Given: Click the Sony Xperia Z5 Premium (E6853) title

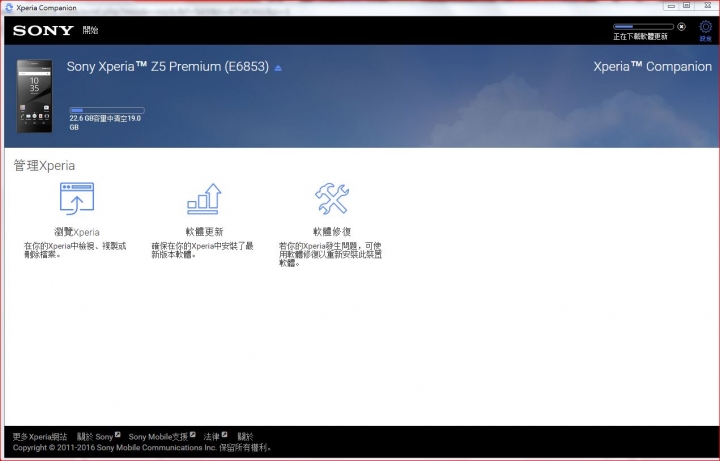Looking at the screenshot, I should [168, 67].
